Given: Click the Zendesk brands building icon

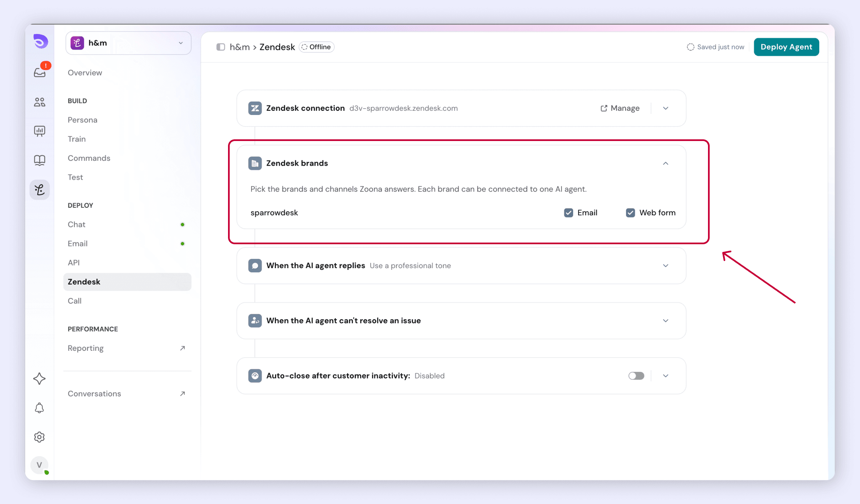Looking at the screenshot, I should click(255, 163).
